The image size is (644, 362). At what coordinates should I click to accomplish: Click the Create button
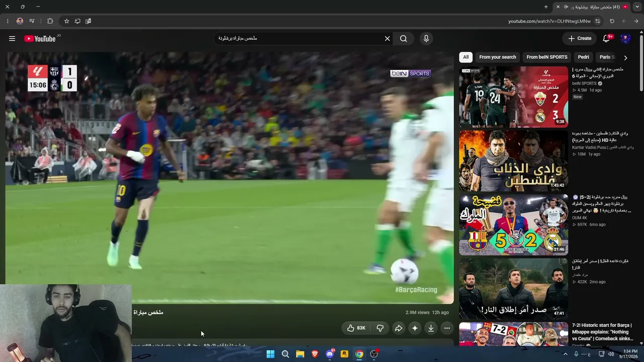pos(580,38)
